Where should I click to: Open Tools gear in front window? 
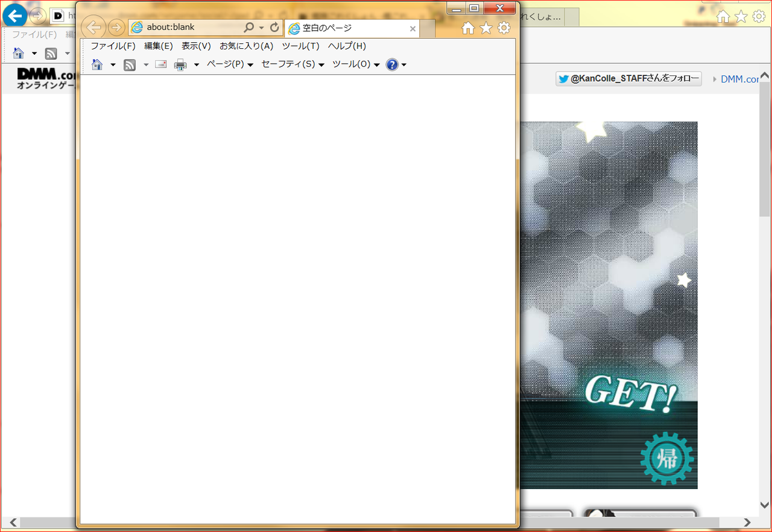click(x=504, y=28)
